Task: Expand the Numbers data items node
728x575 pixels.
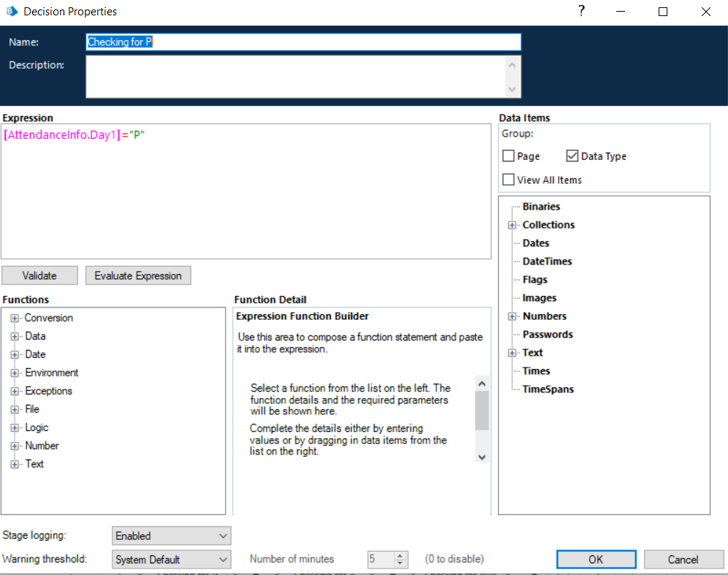Action: (x=512, y=316)
